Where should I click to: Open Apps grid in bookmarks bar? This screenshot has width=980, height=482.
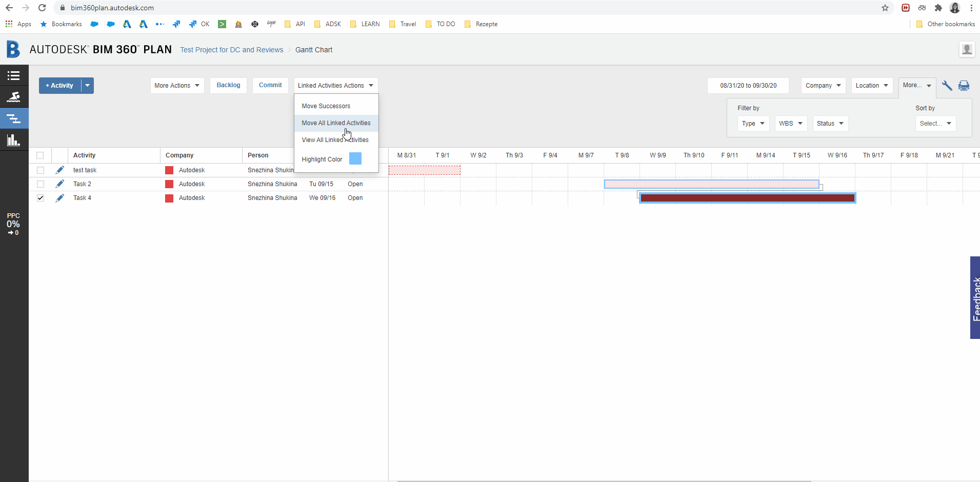click(18, 24)
